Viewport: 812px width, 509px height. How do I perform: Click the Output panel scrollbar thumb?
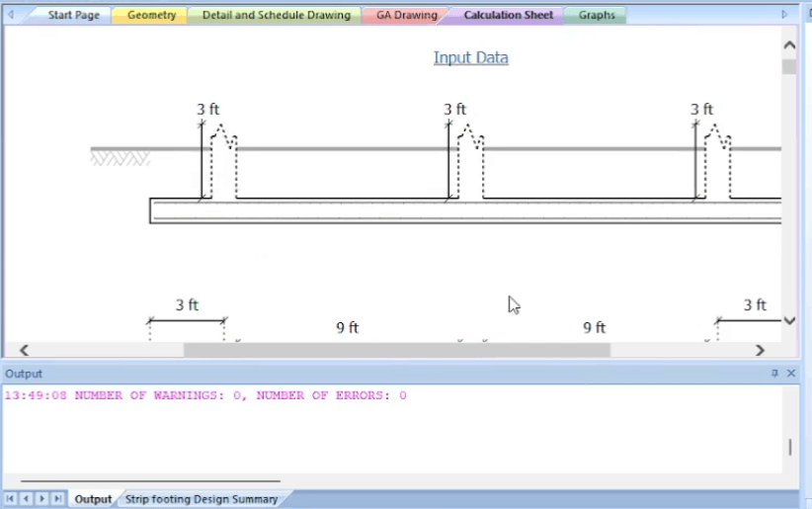(x=789, y=447)
